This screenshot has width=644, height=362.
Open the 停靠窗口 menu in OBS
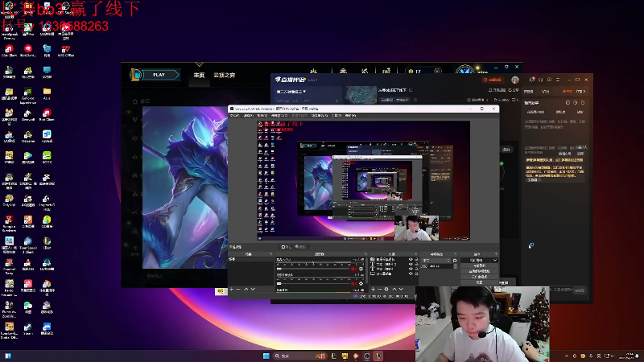(x=279, y=116)
